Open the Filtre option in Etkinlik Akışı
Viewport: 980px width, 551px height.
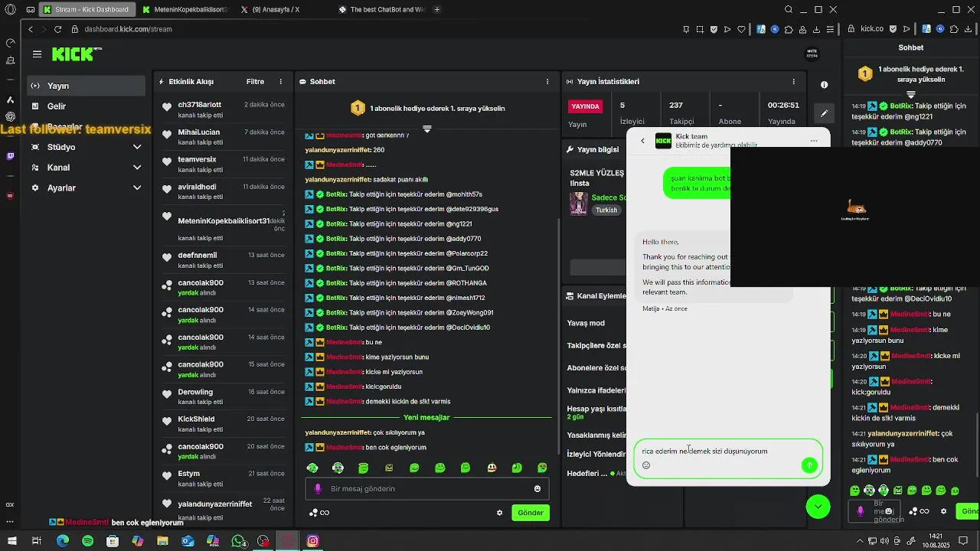point(255,82)
